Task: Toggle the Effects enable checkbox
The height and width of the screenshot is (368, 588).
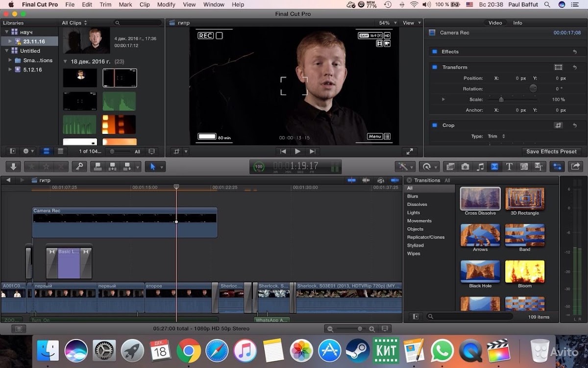Action: 434,52
